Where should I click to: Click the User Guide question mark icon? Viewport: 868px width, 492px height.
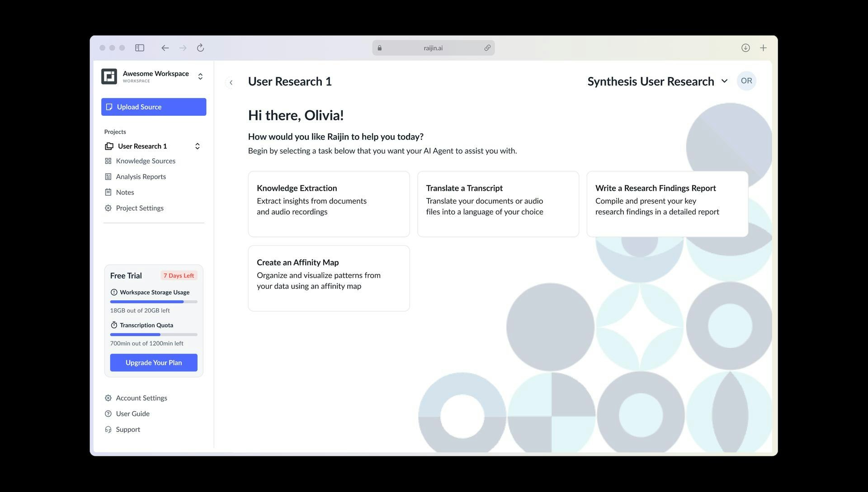coord(108,414)
